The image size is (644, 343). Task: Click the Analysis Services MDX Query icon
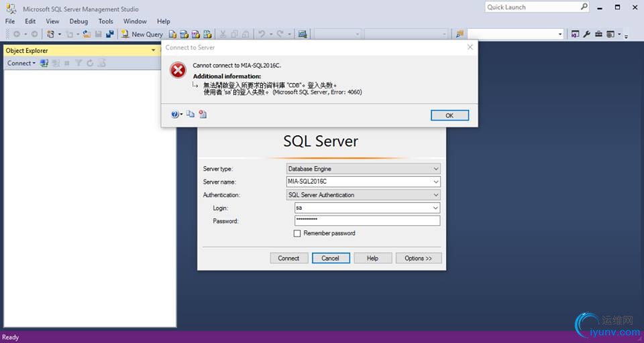coord(184,34)
